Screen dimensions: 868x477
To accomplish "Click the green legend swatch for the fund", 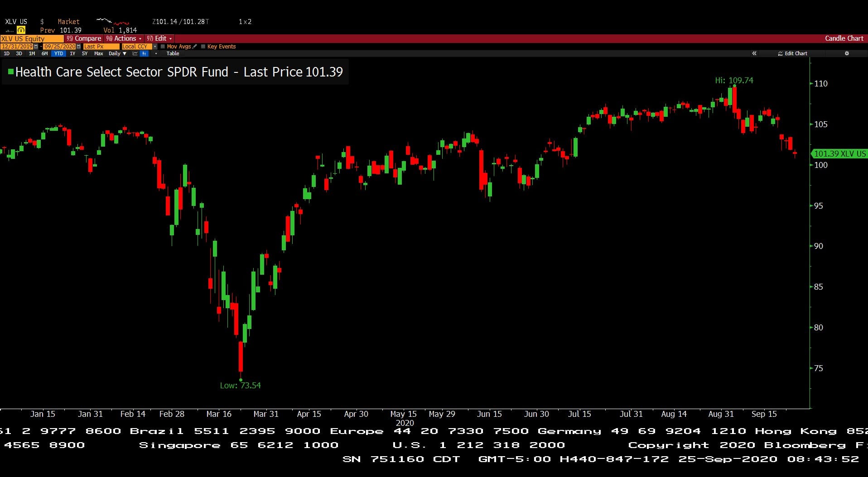I will [x=11, y=71].
